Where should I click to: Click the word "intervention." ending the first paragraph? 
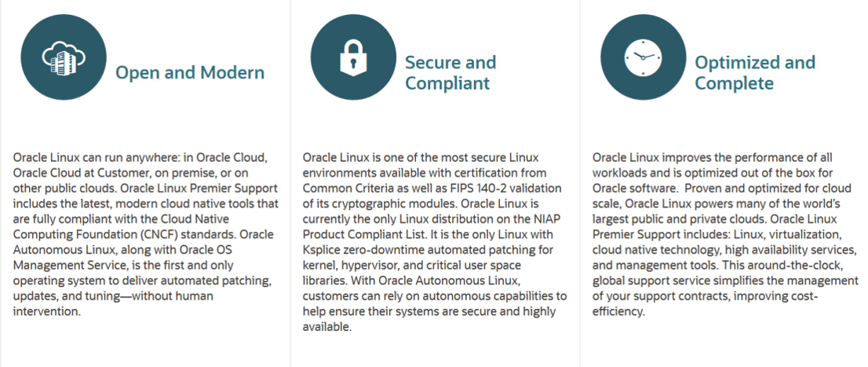click(x=46, y=313)
